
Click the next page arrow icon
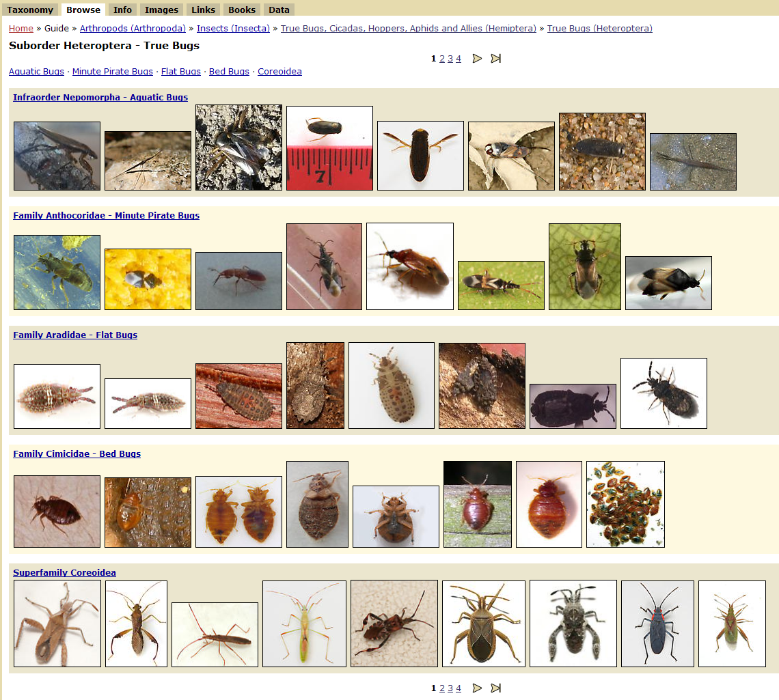pyautogui.click(x=477, y=59)
